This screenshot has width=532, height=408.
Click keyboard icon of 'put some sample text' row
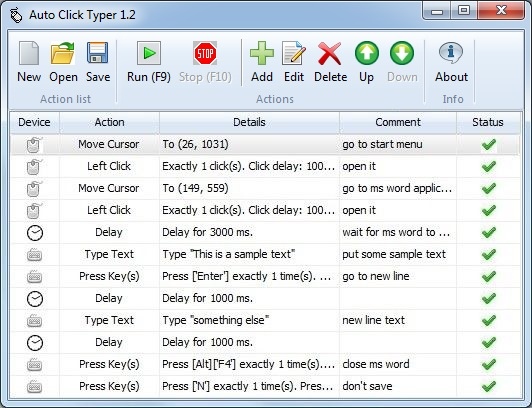[34, 255]
